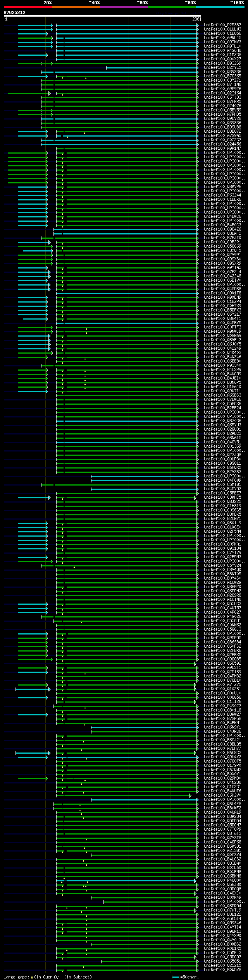The height and width of the screenshot is (980, 248).
Task: Select hit label UniRef100_Q8LAF2
Action: pyautogui.click(x=222, y=234)
